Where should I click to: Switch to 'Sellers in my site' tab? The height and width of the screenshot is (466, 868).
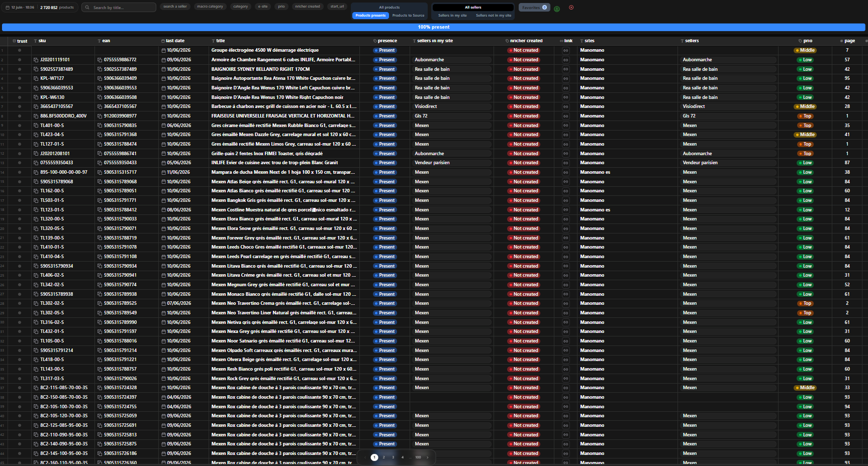point(452,16)
